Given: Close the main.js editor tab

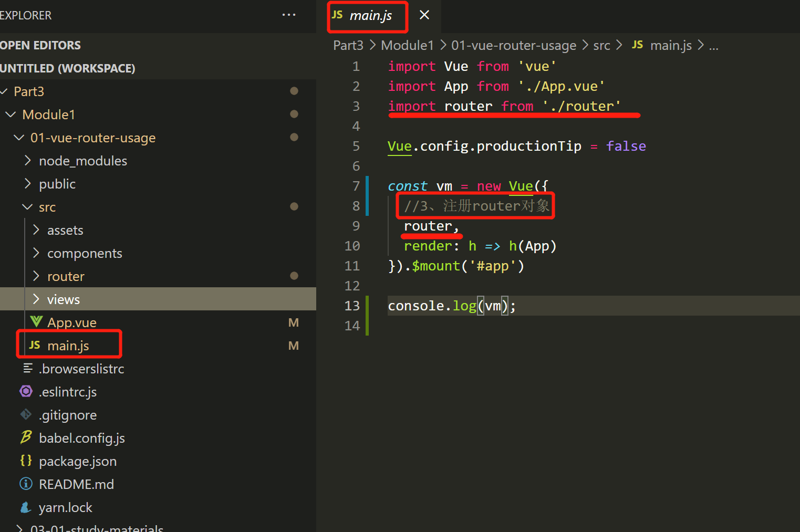Looking at the screenshot, I should [424, 15].
